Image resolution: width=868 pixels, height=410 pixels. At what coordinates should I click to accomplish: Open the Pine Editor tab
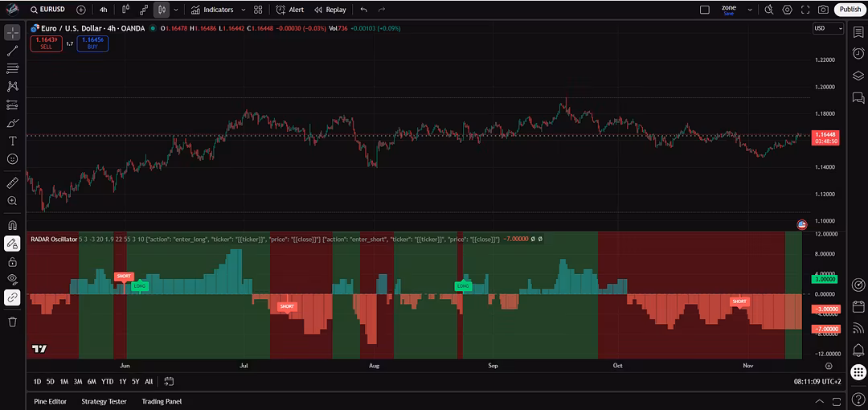click(x=50, y=401)
